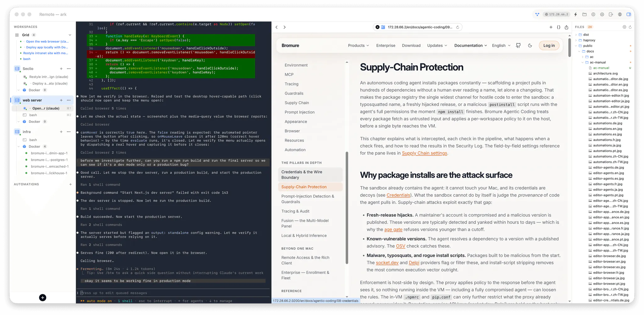The width and height of the screenshot is (644, 315).
Task: Open the Tracing & Audit docs page
Action: click(295, 211)
